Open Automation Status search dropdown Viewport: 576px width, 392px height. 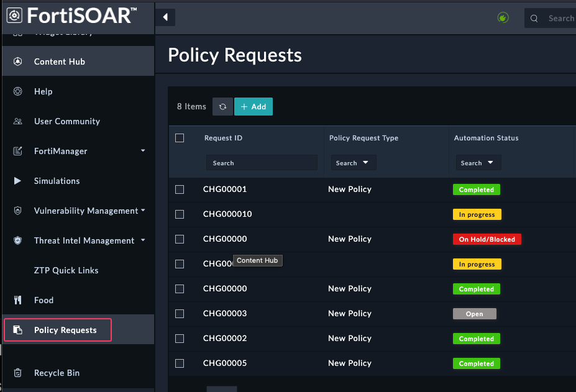click(477, 163)
